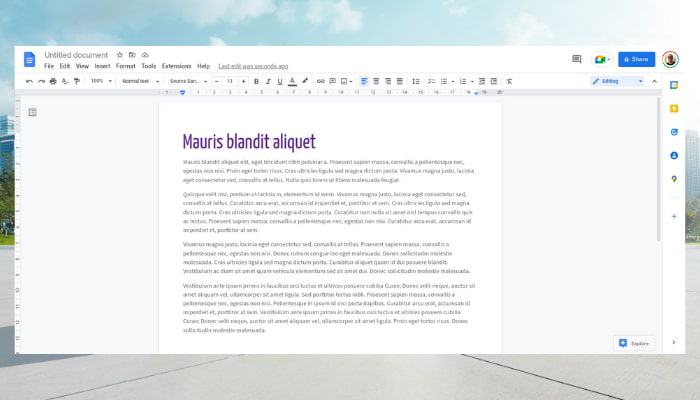Get add-ons with plus icon

(674, 216)
